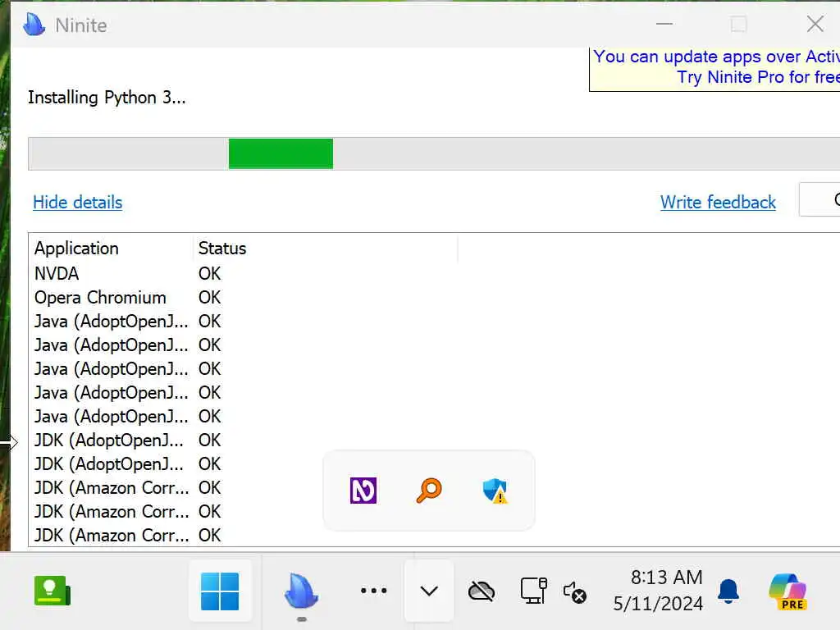Click the Write feedback link

(x=718, y=203)
